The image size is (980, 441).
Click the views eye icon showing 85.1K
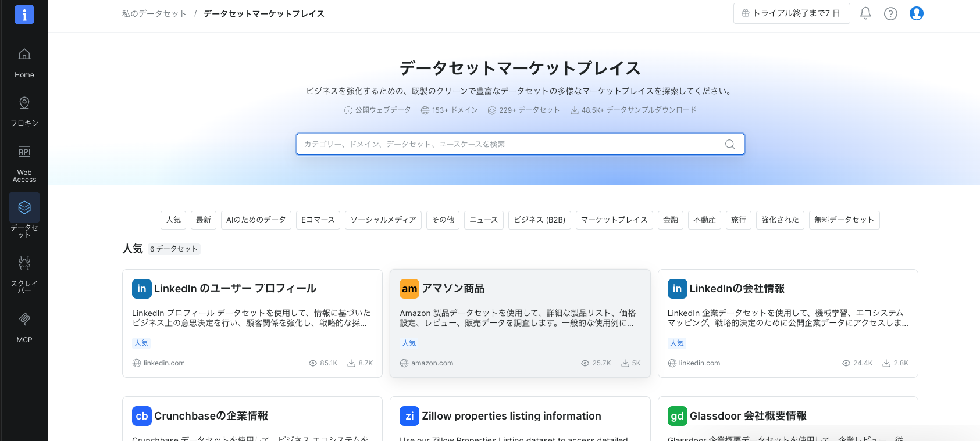pyautogui.click(x=313, y=363)
